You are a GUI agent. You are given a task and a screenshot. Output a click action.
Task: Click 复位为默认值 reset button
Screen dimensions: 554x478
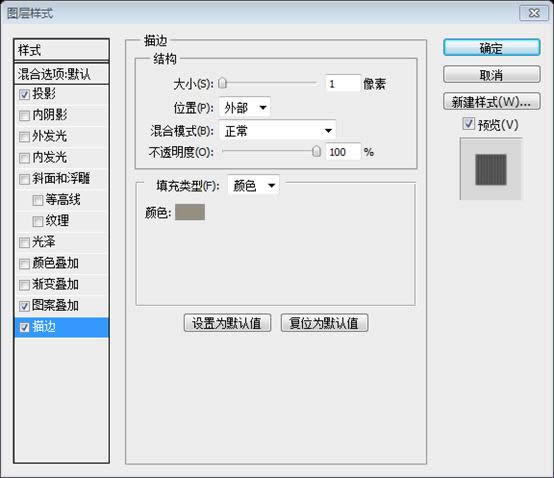pos(324,323)
